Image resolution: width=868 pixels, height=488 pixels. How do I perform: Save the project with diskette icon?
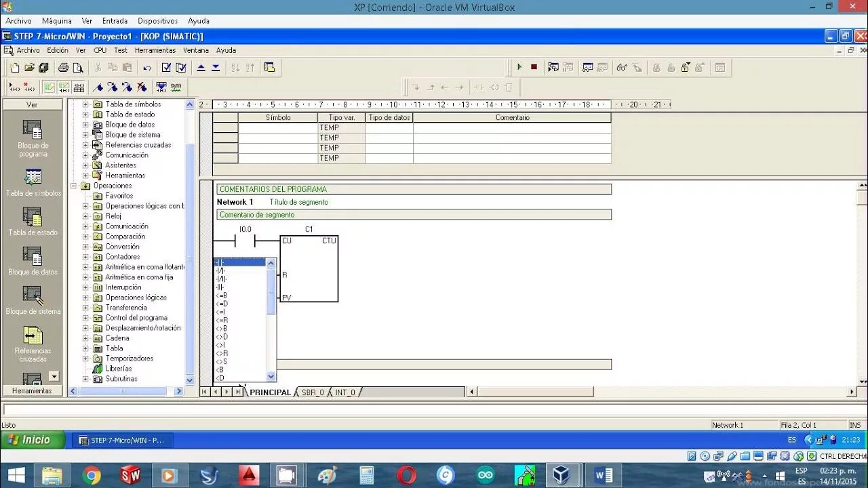click(43, 68)
